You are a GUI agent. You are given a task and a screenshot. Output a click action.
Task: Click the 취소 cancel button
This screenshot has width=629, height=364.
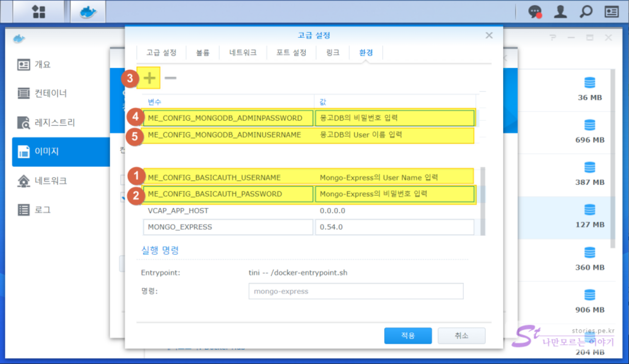pyautogui.click(x=461, y=336)
